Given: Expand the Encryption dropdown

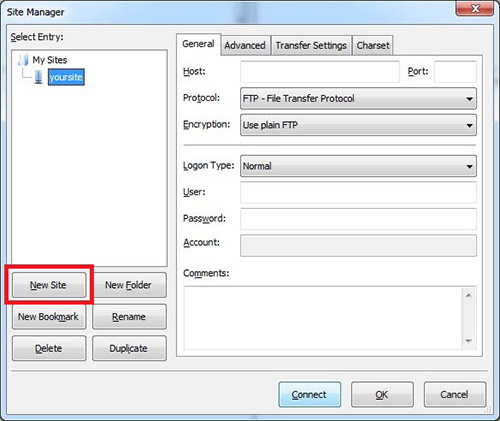Looking at the screenshot, I should point(358,125).
